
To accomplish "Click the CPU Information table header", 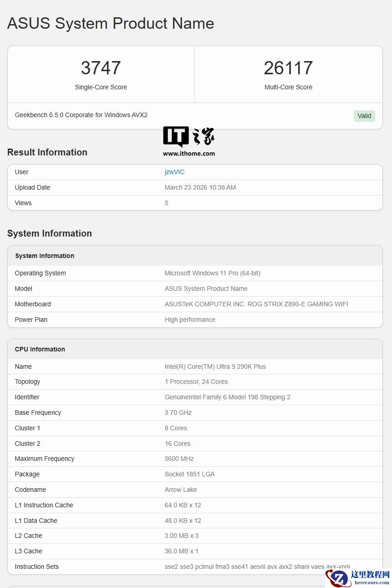I will [x=40, y=349].
